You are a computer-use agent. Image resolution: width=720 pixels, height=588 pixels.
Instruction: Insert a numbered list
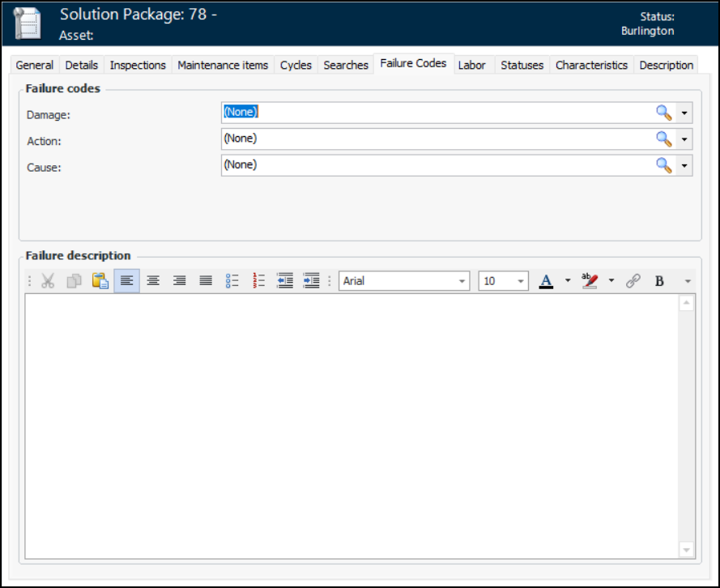[258, 281]
